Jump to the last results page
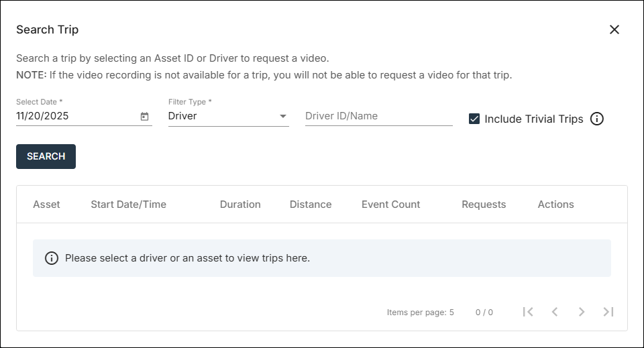The width and height of the screenshot is (644, 348). (x=608, y=312)
